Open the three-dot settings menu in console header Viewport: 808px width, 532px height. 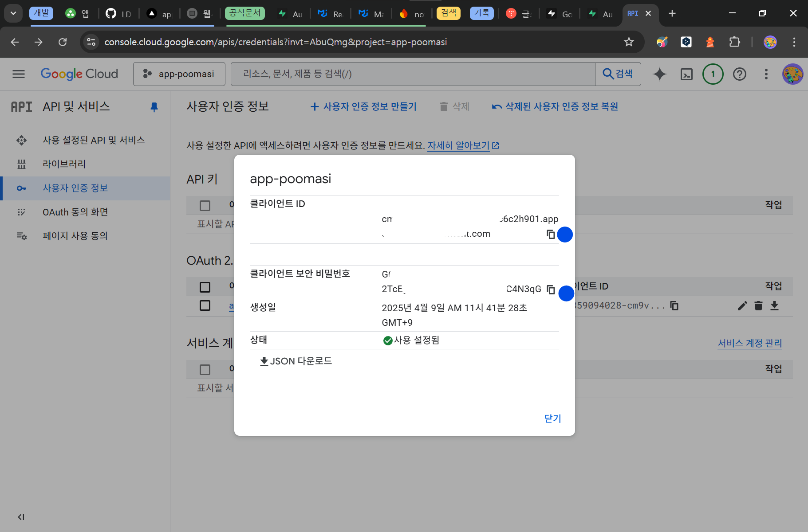766,74
